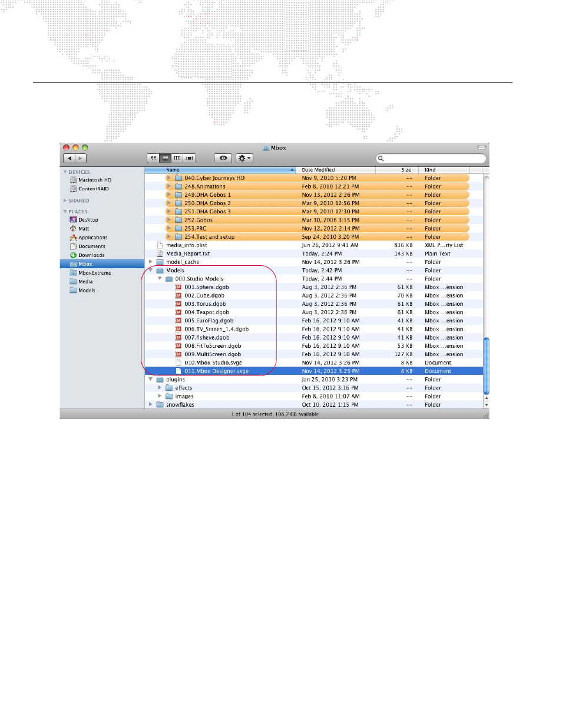
Task: Open Quick Look with the eye button
Action: 223,158
